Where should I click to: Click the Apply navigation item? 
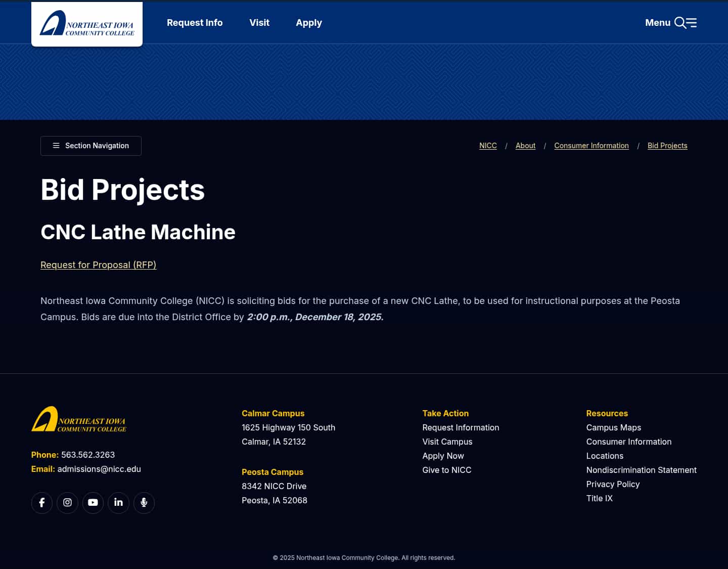[x=309, y=22]
